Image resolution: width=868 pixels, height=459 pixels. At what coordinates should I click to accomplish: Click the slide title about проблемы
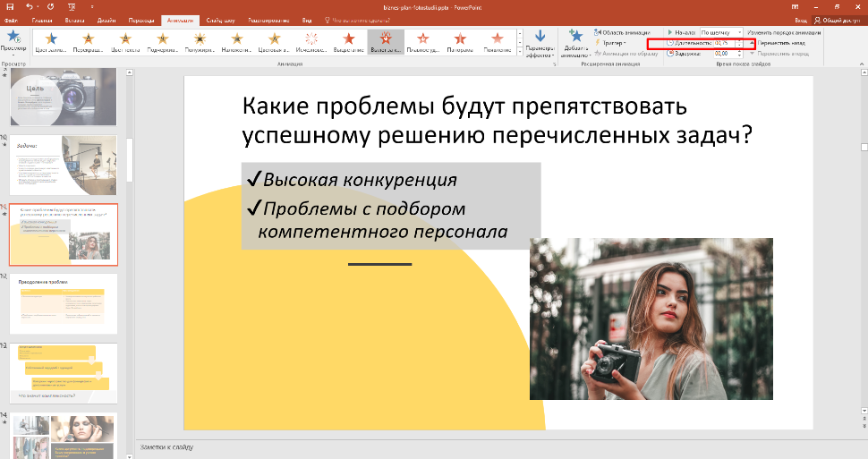click(x=498, y=121)
